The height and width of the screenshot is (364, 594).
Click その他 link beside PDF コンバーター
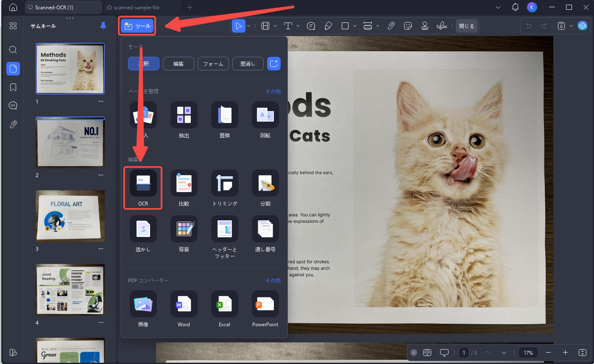[273, 281]
